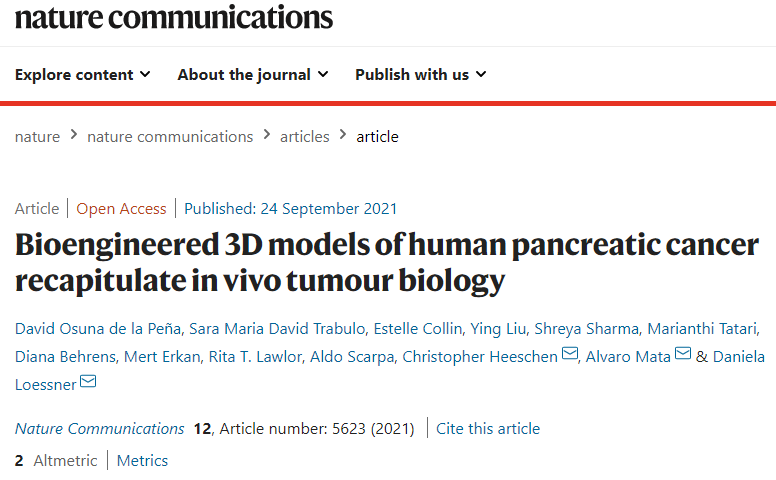Select author Aldo Scarpa

click(352, 357)
